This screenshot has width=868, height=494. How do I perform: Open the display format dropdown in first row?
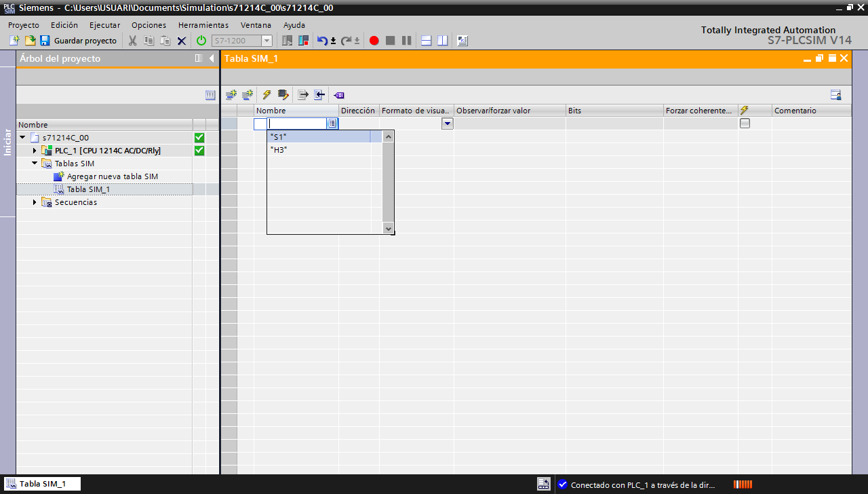coord(447,123)
